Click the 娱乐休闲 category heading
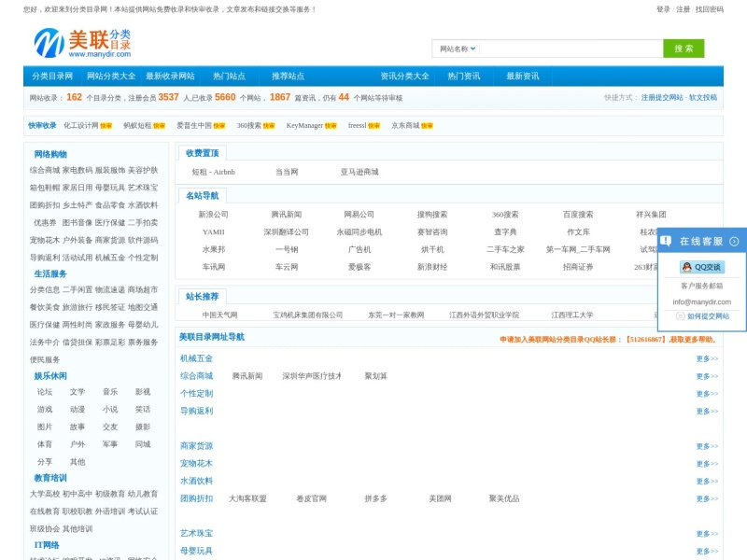The image size is (747, 560). (50, 376)
